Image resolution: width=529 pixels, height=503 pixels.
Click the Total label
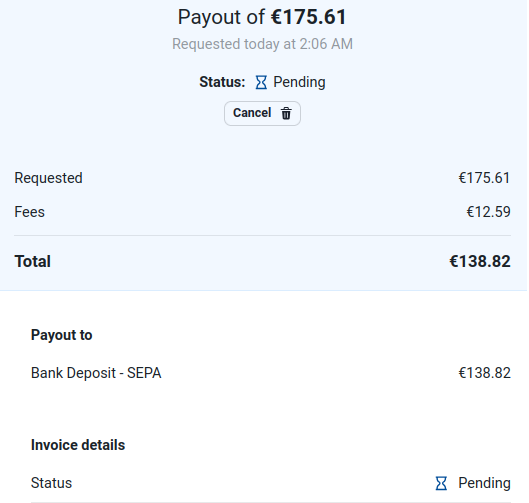point(32,261)
